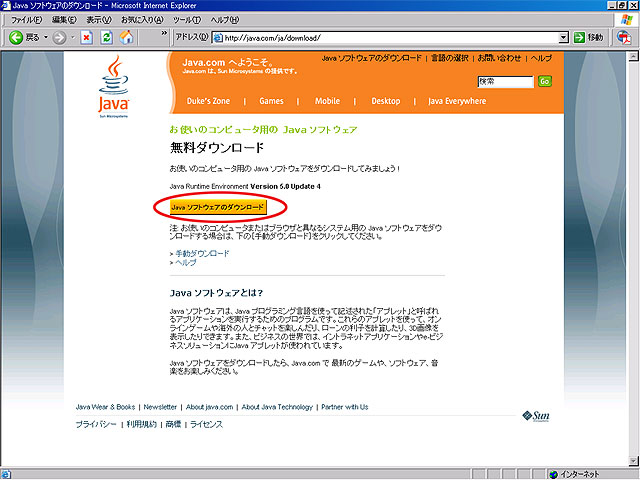Click the About java.com footer link

pos(209,407)
